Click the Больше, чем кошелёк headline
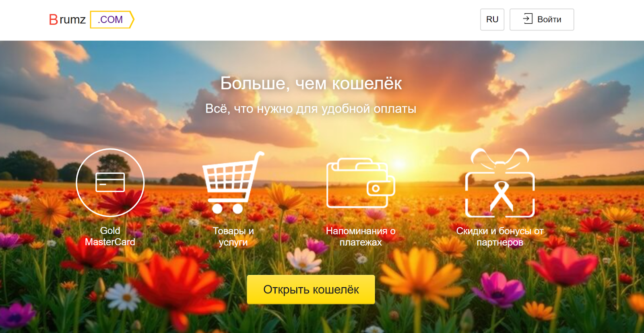The image size is (644, 333). (311, 84)
